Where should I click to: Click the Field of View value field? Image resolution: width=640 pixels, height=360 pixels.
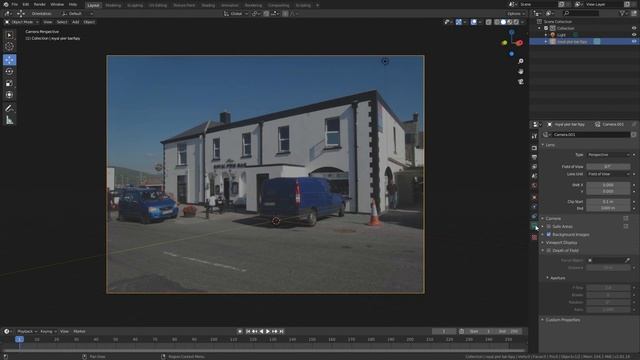pos(609,167)
